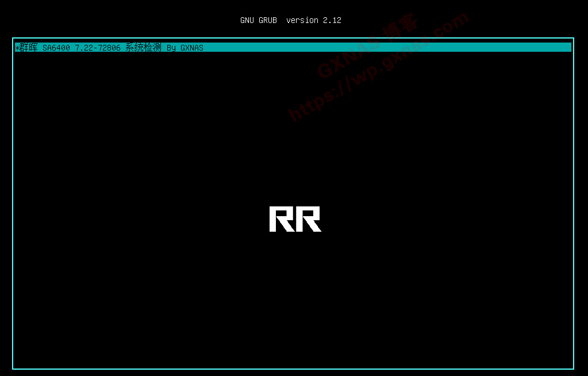Click the left border of the menu frame
Screen dimensions: 588x376
tap(13, 201)
